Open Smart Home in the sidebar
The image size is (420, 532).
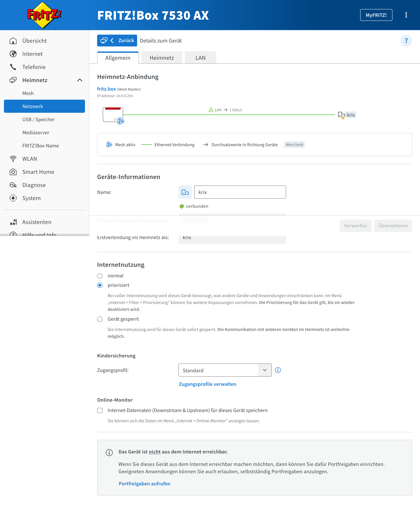38,172
